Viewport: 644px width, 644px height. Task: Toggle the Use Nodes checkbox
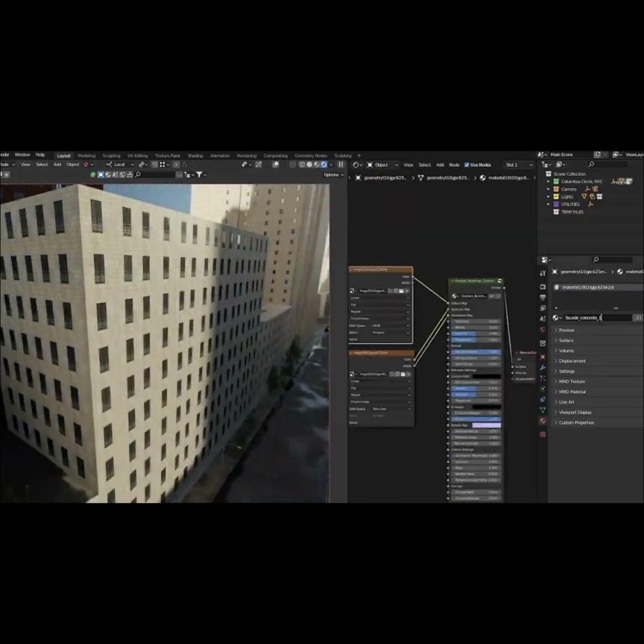pyautogui.click(x=466, y=165)
